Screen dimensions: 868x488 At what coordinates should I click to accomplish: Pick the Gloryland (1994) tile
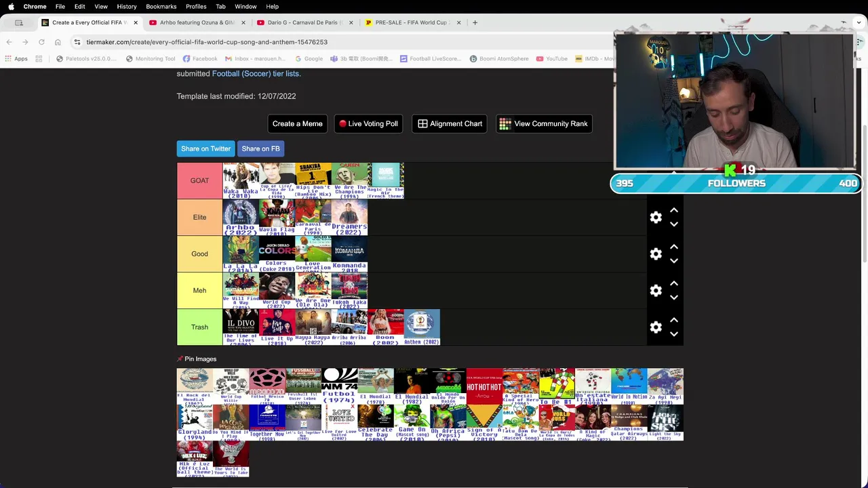(195, 423)
